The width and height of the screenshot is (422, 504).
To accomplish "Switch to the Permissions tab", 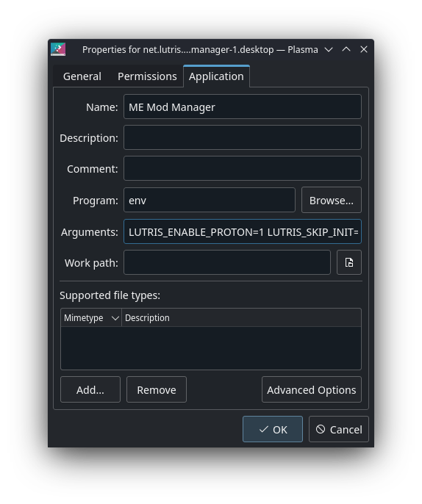I will tap(147, 76).
